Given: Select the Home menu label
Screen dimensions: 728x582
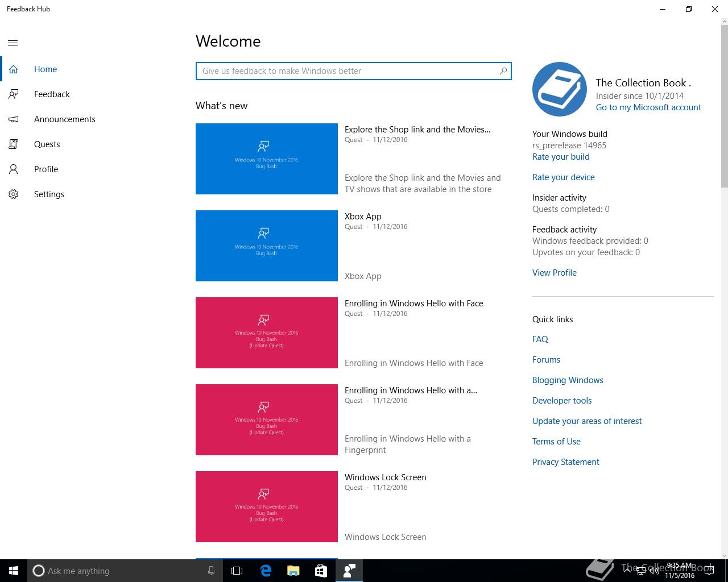Looking at the screenshot, I should (x=45, y=69).
